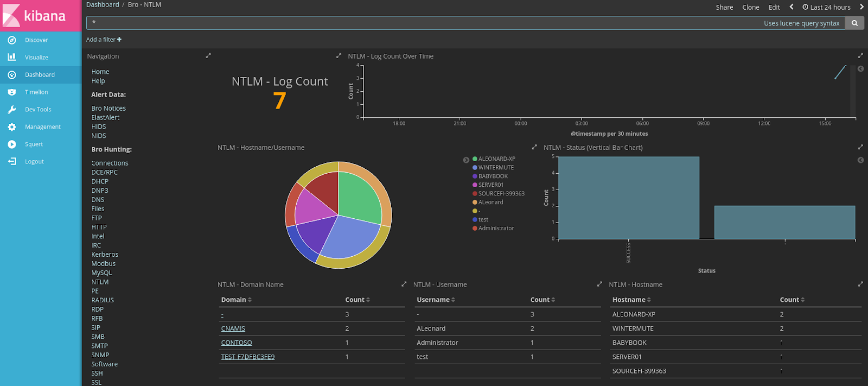Click Clone in the top menu
Viewport: 868px width, 386px height.
pyautogui.click(x=751, y=7)
